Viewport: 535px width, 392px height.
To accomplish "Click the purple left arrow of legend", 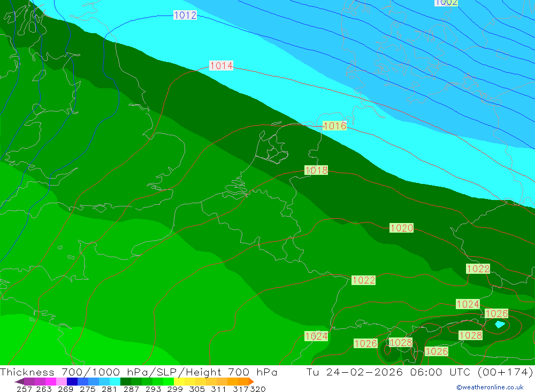I will click(19, 381).
